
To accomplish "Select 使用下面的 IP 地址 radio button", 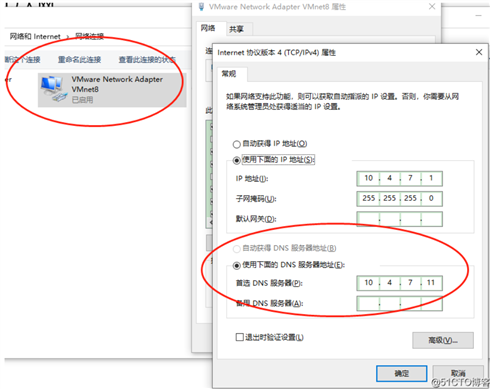I will [237, 160].
